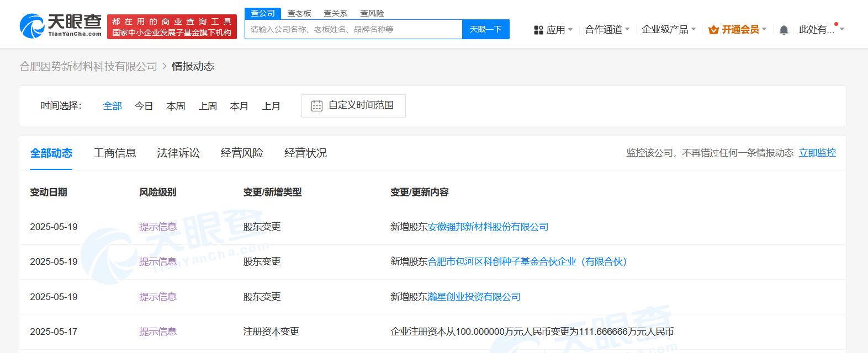Click the calendar icon for custom range
Viewport: 868px width, 353px height.
316,106
